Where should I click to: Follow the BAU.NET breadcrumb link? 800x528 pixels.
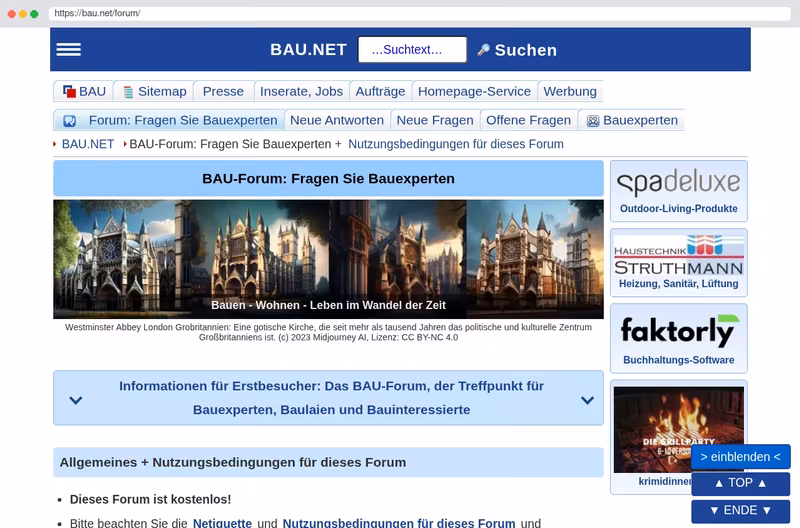(88, 144)
